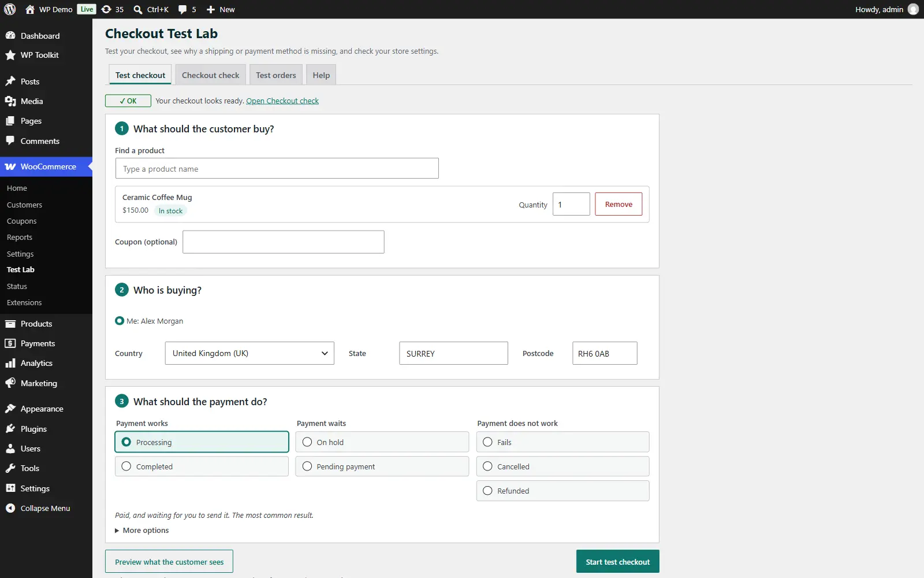Select the Refunded payment option
Image resolution: width=924 pixels, height=578 pixels.
coord(563,491)
